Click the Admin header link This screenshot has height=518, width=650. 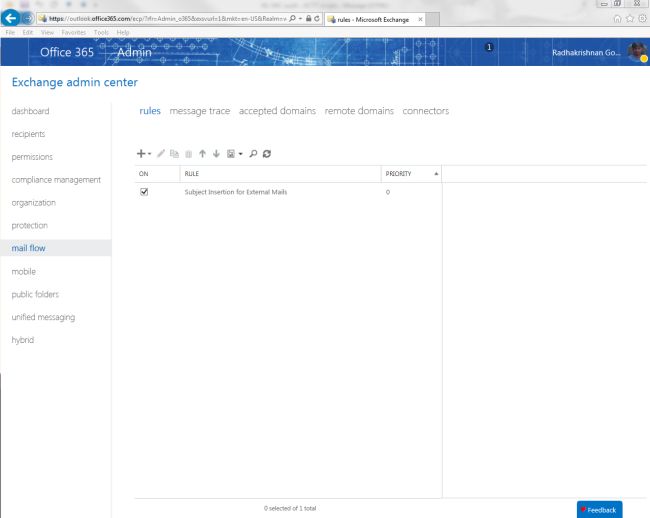coord(134,52)
